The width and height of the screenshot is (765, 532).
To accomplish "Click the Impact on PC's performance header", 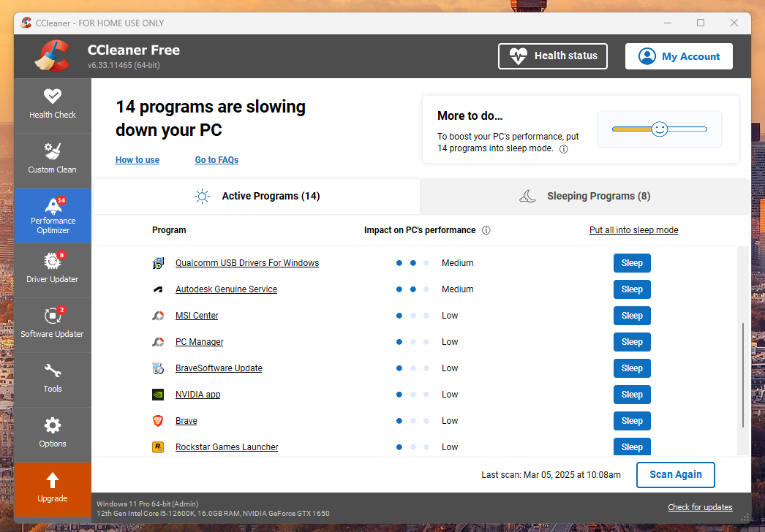I will click(420, 230).
